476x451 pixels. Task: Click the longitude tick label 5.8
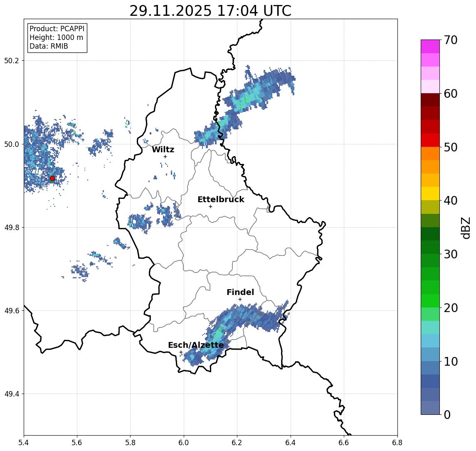pos(131,443)
